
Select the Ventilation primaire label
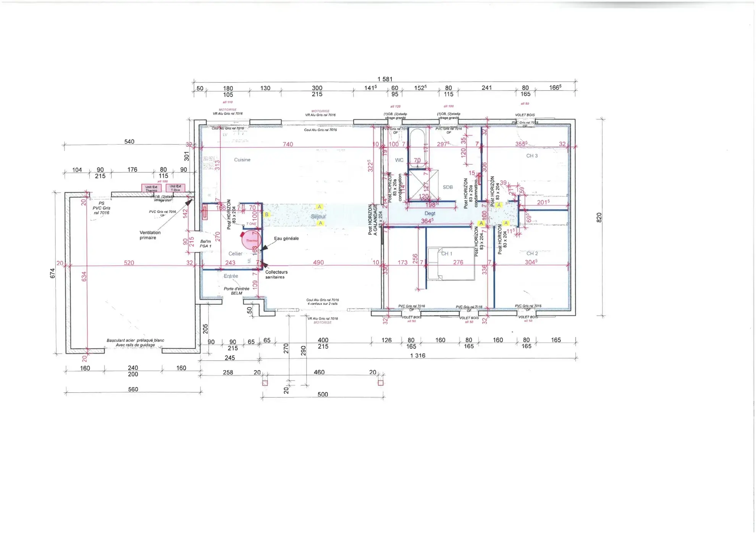click(x=150, y=235)
